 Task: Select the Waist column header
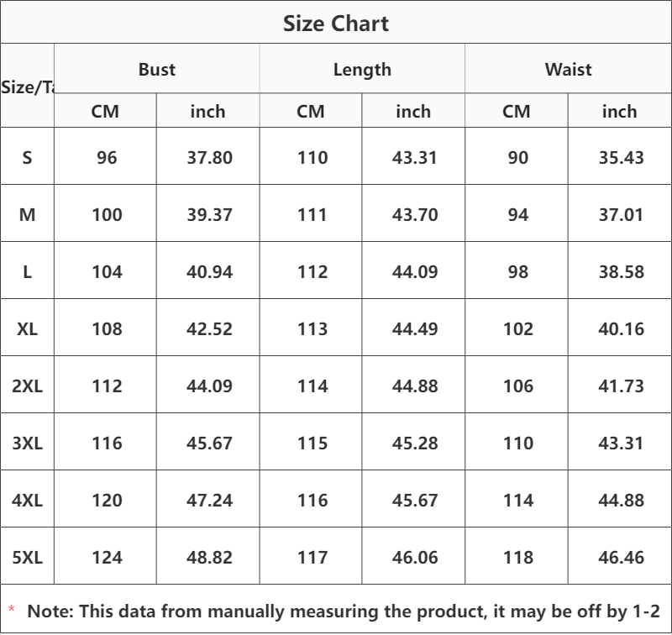click(569, 69)
